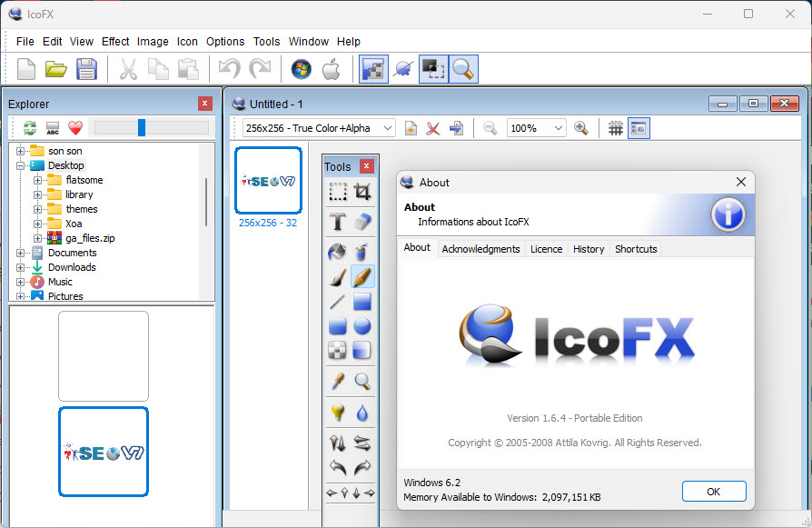Select the magnifier Zoom tool in the Tools panel
Viewport: 812px width, 528px height.
[362, 382]
